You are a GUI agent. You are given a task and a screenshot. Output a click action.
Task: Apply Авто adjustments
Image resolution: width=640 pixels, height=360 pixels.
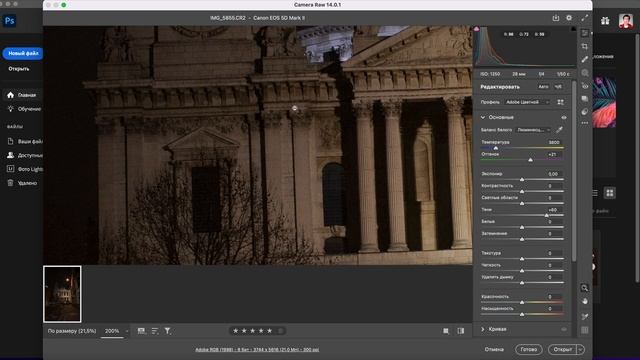tap(543, 87)
